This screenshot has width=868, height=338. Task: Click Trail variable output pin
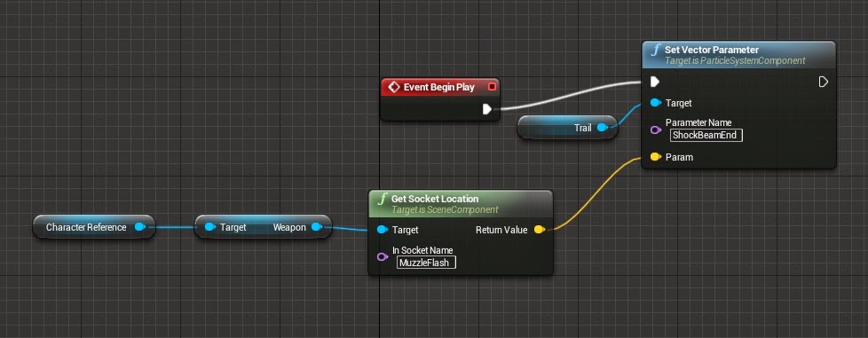[x=603, y=128]
